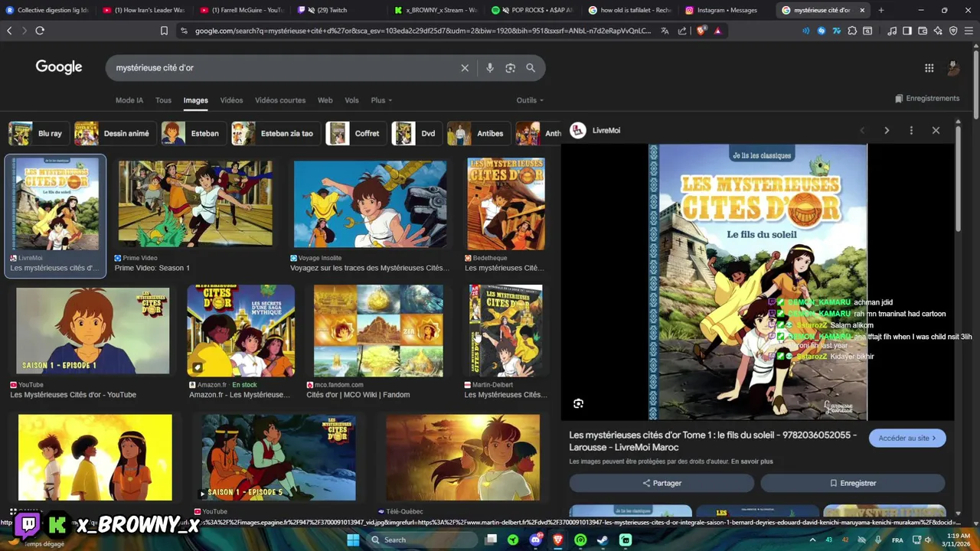Filter images by Antibes chip
This screenshot has width=980, height=551.
pos(479,133)
